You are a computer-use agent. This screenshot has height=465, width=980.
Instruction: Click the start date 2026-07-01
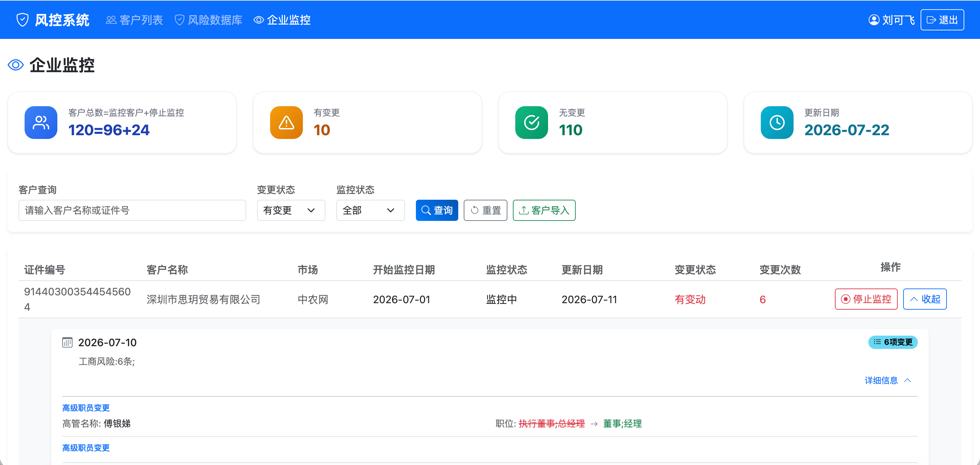(x=401, y=299)
